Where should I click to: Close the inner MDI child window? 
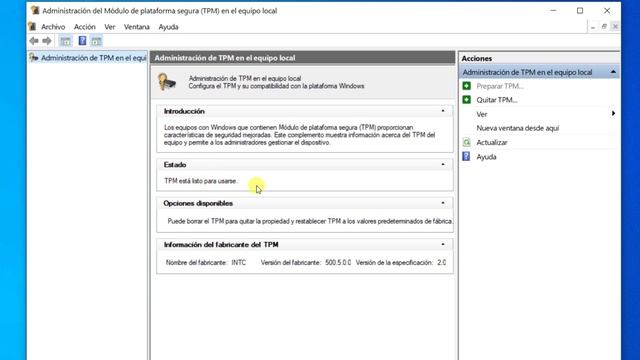pos(615,27)
